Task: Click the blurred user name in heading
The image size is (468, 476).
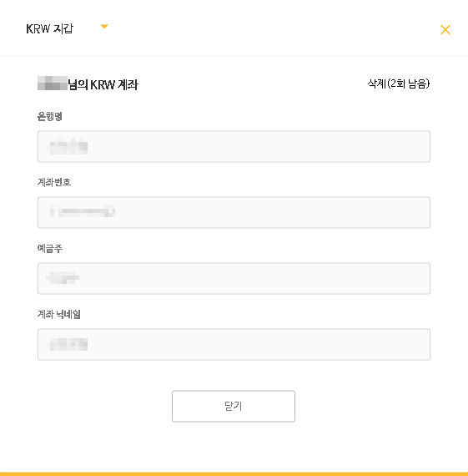Action: [53, 84]
